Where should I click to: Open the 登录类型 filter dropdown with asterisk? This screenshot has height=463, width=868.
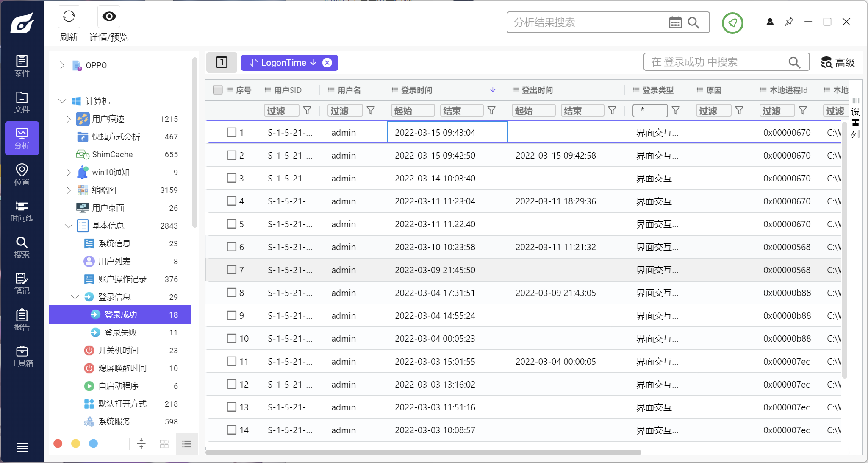click(650, 111)
